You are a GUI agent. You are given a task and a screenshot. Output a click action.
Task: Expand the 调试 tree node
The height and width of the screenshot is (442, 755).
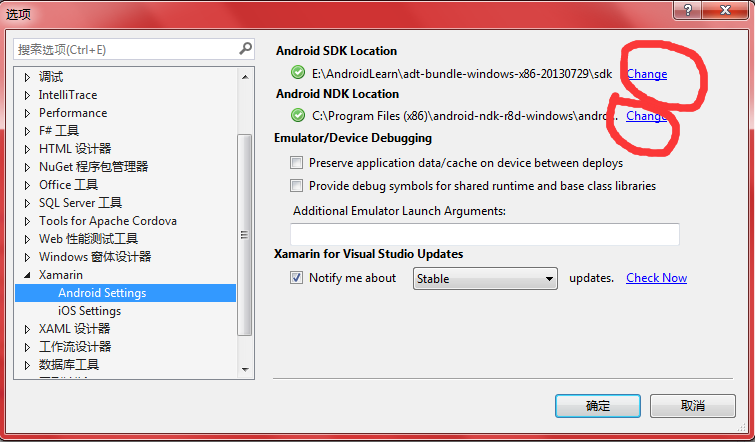27,77
